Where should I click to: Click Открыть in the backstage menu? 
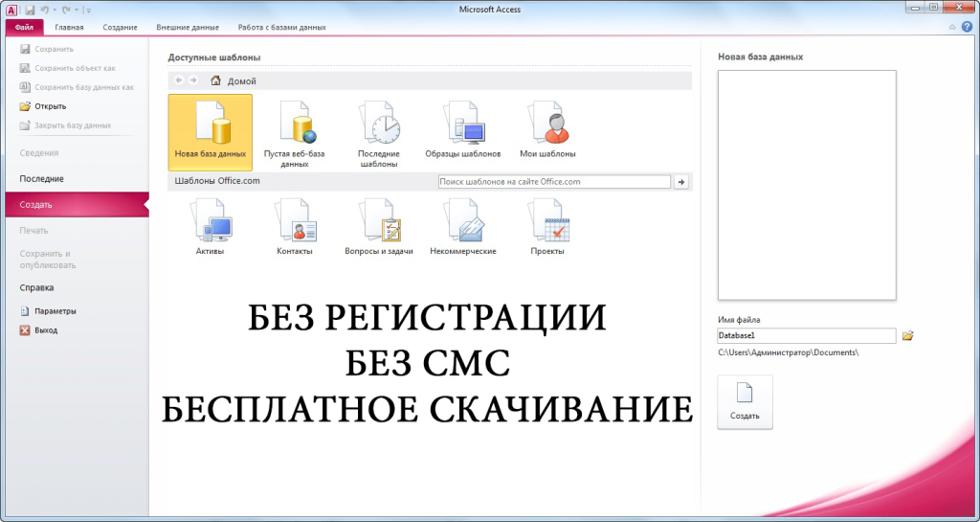[43, 106]
